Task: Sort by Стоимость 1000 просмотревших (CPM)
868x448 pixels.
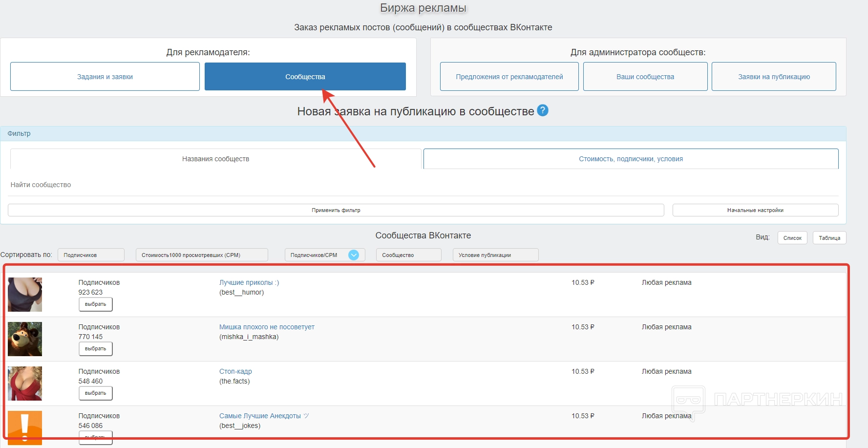Action: (x=201, y=255)
